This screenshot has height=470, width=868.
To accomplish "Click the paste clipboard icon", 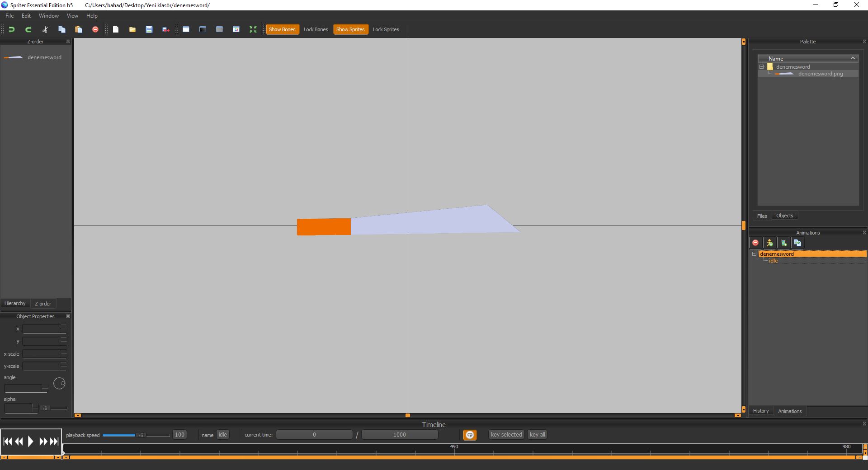I will click(79, 29).
